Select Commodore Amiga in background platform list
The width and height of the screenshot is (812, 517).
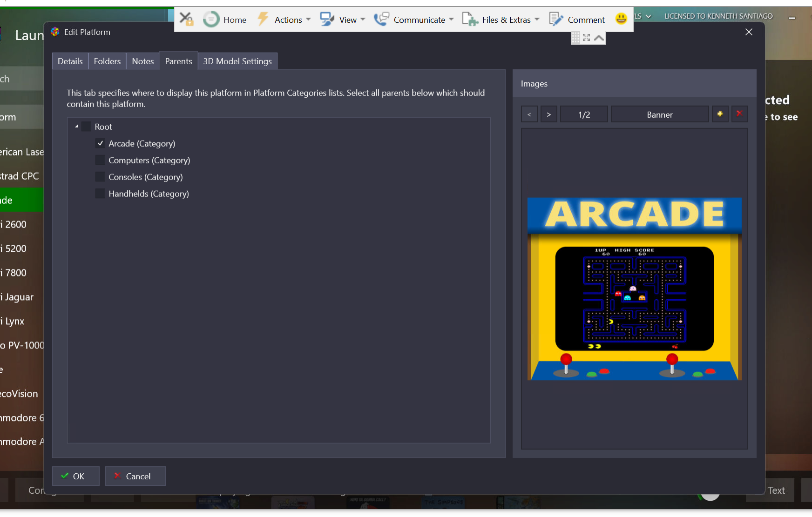pyautogui.click(x=21, y=442)
